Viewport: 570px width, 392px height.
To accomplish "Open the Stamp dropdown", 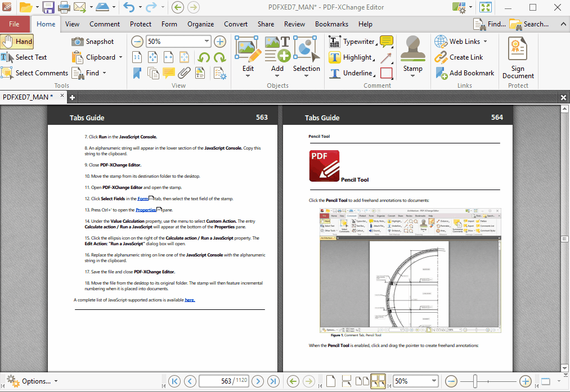I will (x=412, y=76).
